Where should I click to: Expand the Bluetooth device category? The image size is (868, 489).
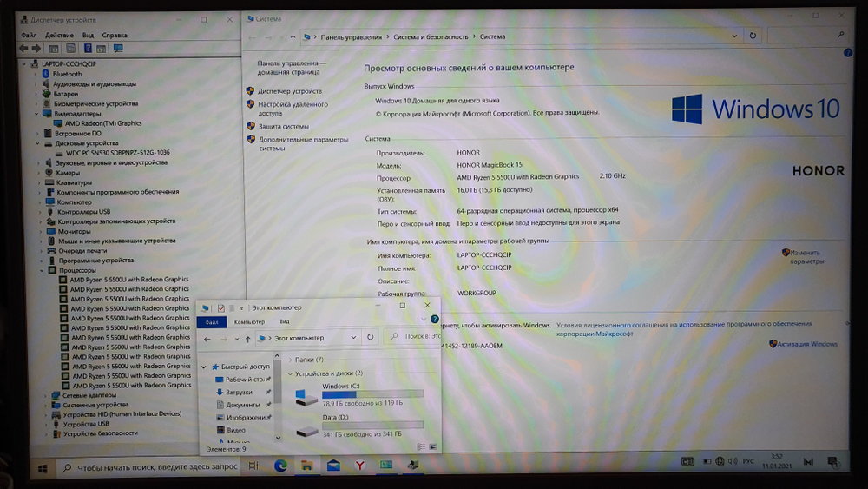pyautogui.click(x=36, y=74)
